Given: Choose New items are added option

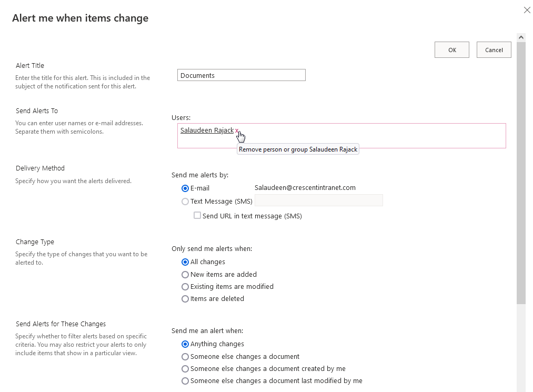Looking at the screenshot, I should click(185, 274).
